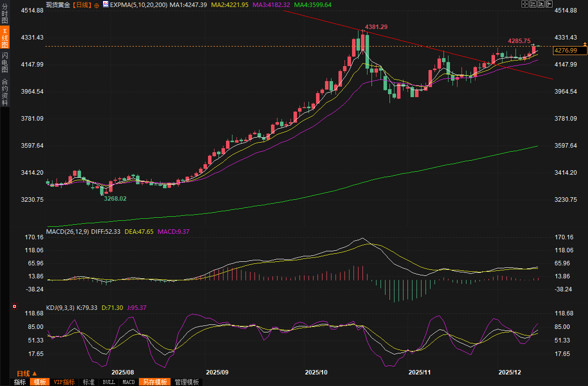Click the orange circle icon beside 【日线】
Screen dimensions: 588x386
(96, 5)
